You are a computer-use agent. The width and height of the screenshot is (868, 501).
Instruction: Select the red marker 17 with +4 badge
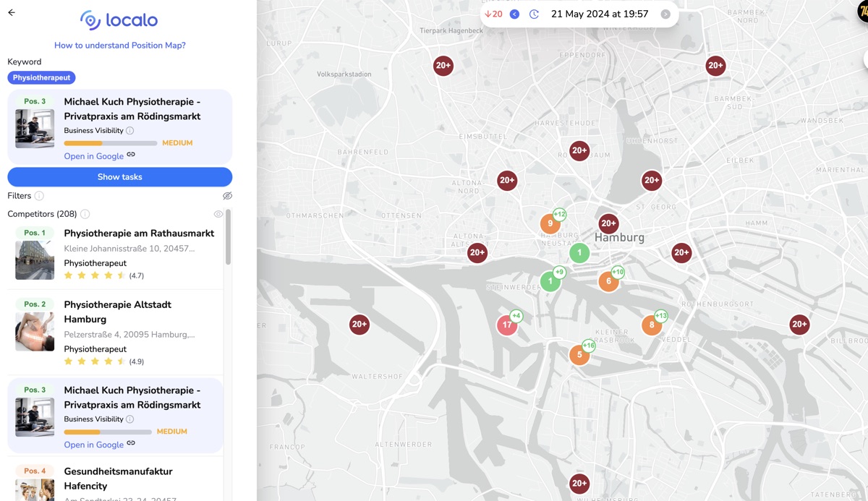tap(507, 325)
